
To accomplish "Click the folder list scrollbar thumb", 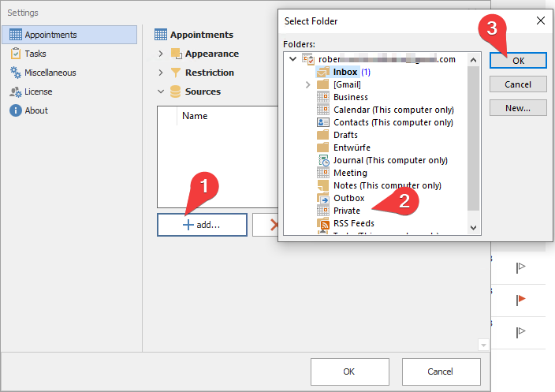I will [473, 138].
